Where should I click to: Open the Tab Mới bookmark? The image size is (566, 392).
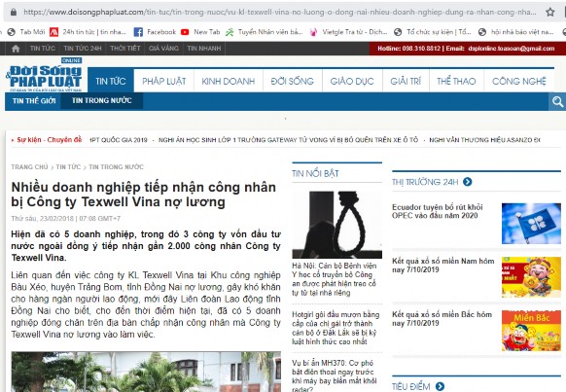pos(26,32)
